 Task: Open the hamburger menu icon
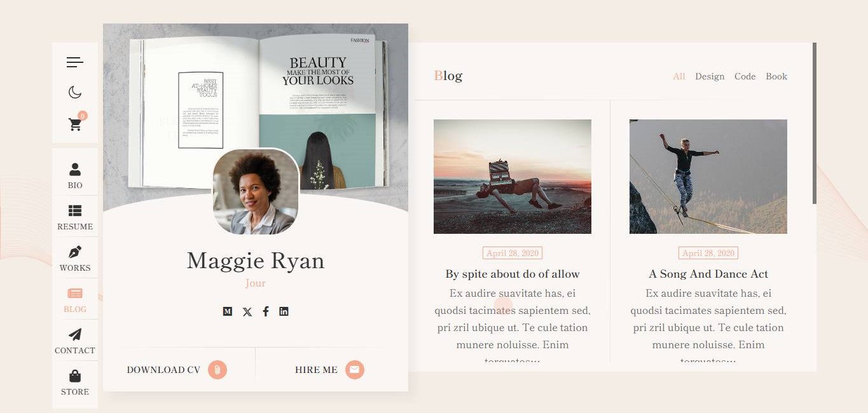coord(75,62)
